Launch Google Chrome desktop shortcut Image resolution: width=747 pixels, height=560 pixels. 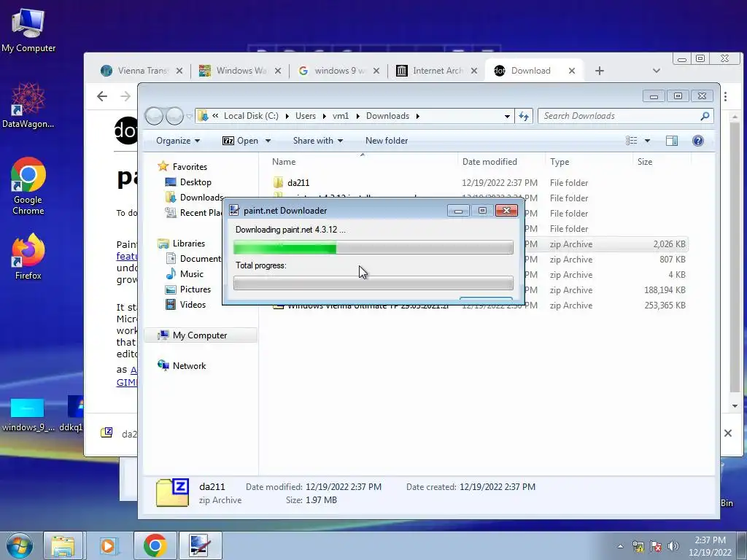pos(28,186)
